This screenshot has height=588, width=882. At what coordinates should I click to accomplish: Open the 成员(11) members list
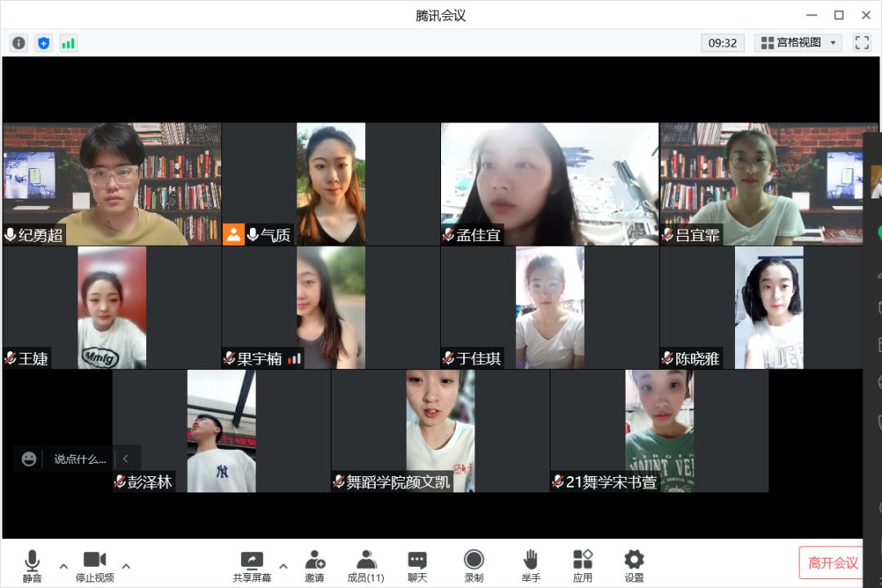pos(365,565)
